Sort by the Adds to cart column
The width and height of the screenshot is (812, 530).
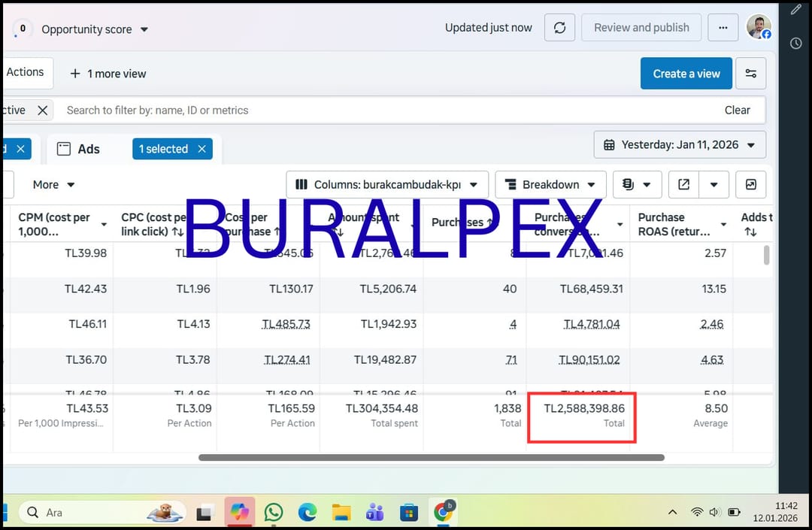750,232
